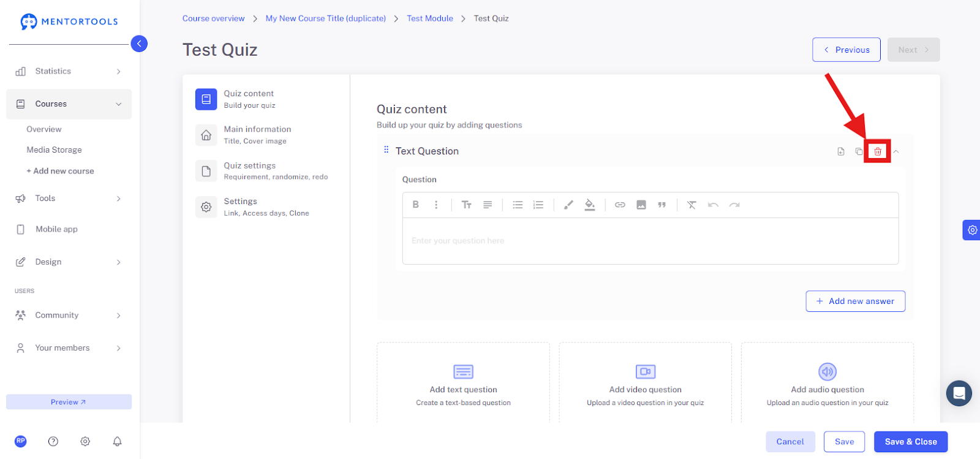
Task: Expand the Design menu
Action: click(x=69, y=262)
